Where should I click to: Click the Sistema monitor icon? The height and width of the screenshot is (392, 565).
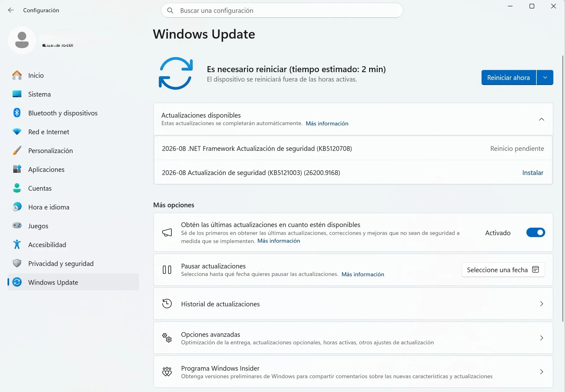tap(17, 94)
